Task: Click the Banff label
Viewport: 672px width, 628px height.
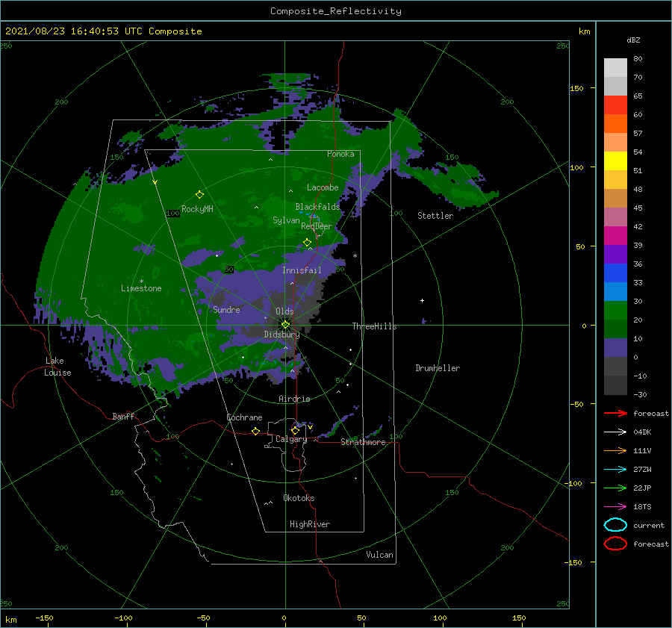Action: point(123,416)
